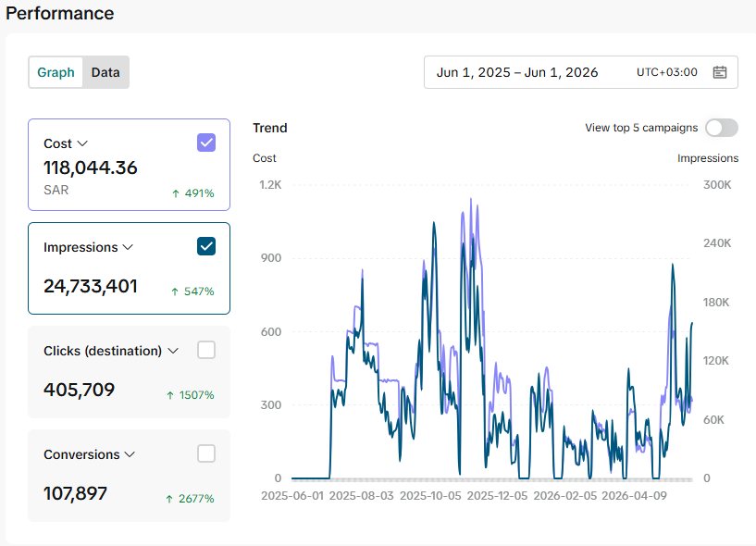The height and width of the screenshot is (546, 756).
Task: Click the 2025-08-03 x-axis date label
Action: [x=361, y=496]
